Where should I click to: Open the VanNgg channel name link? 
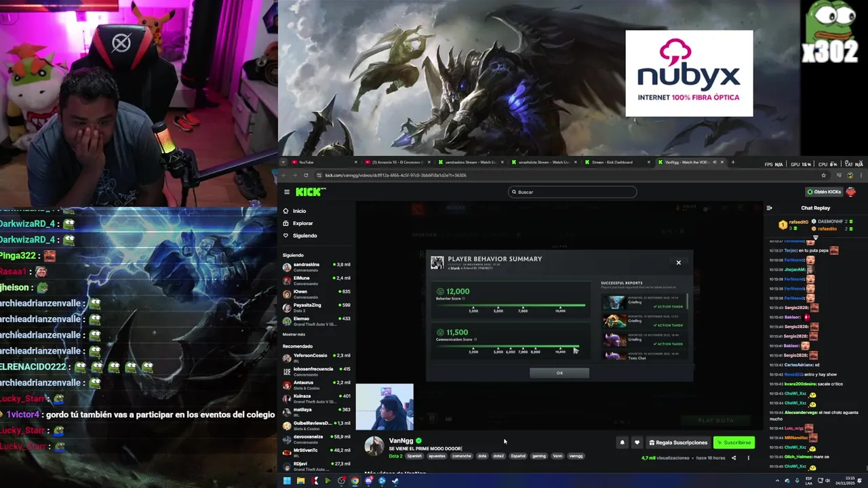[x=401, y=441]
